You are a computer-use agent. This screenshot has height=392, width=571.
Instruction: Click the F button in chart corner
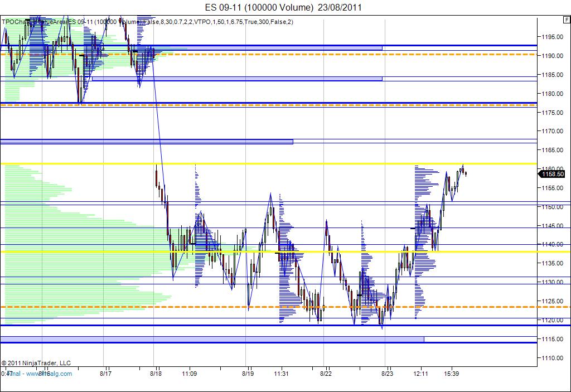click(x=567, y=20)
